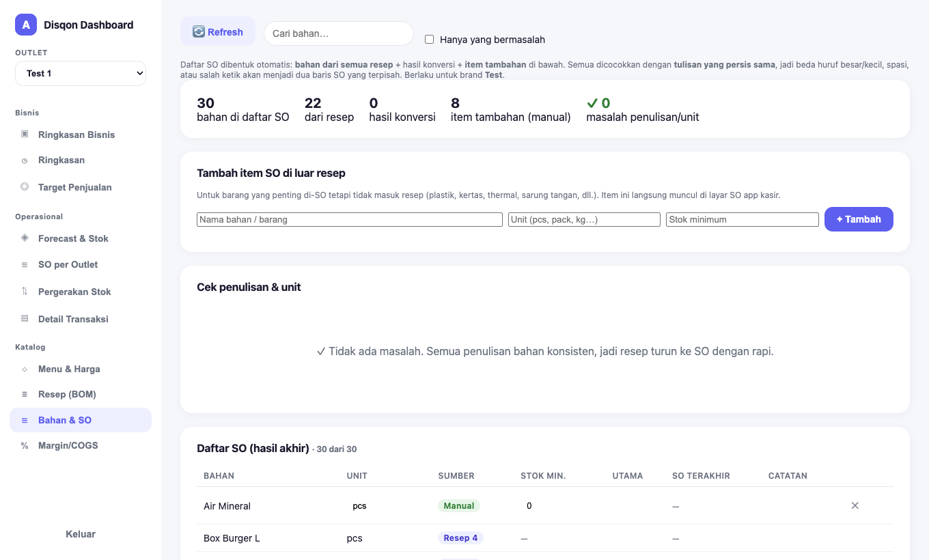Click the Manual source badge
Screen dimensions: 929x560
pos(459,506)
